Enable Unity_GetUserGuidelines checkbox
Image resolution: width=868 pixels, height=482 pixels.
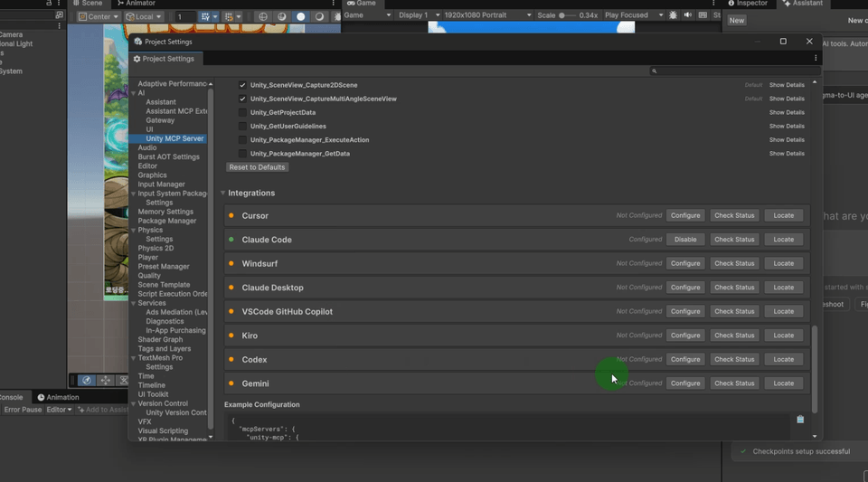point(242,127)
